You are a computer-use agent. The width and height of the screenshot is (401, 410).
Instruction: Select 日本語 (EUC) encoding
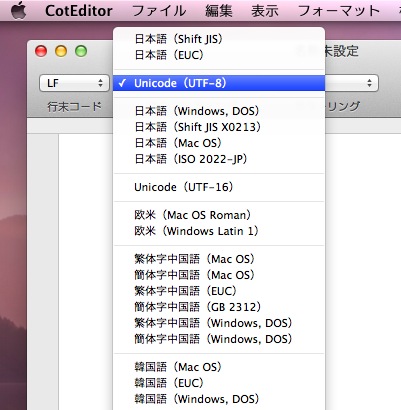pos(219,55)
